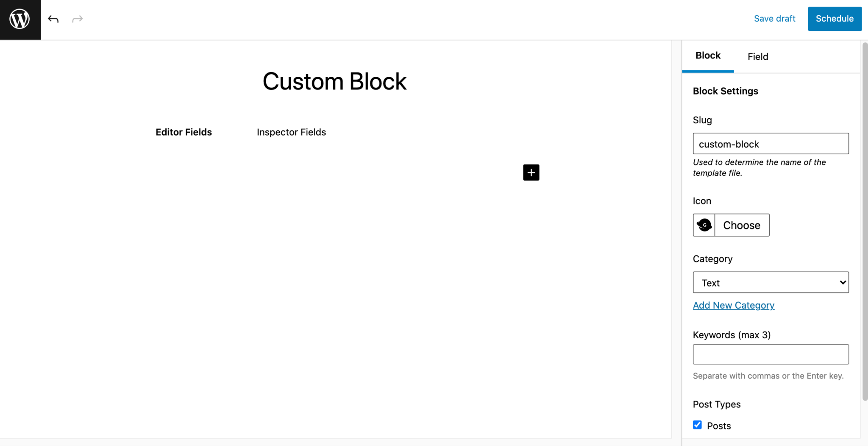Open the block inserter plus icon
This screenshot has width=868, height=446.
pos(531,173)
